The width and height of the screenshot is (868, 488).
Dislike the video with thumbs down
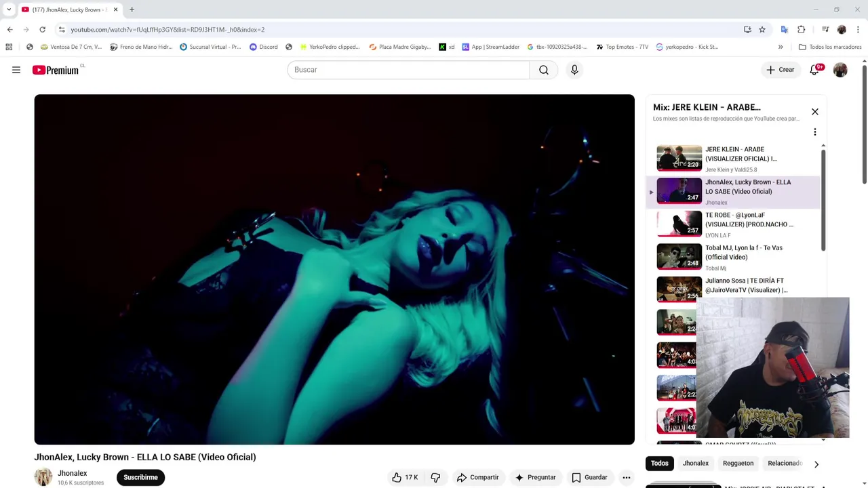coord(435,477)
